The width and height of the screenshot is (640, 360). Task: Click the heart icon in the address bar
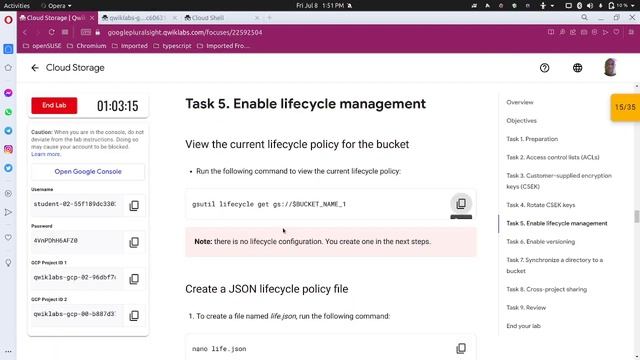pyautogui.click(x=616, y=32)
